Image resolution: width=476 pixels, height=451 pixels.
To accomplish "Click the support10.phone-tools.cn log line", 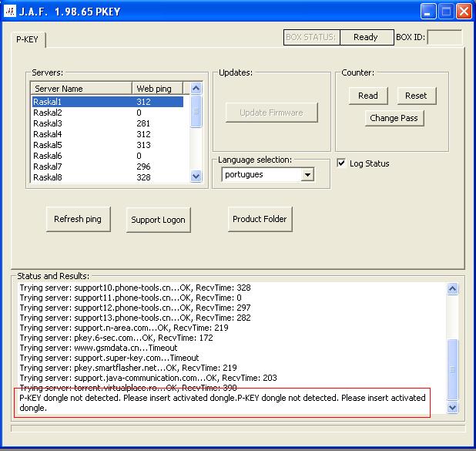I will tap(135, 288).
